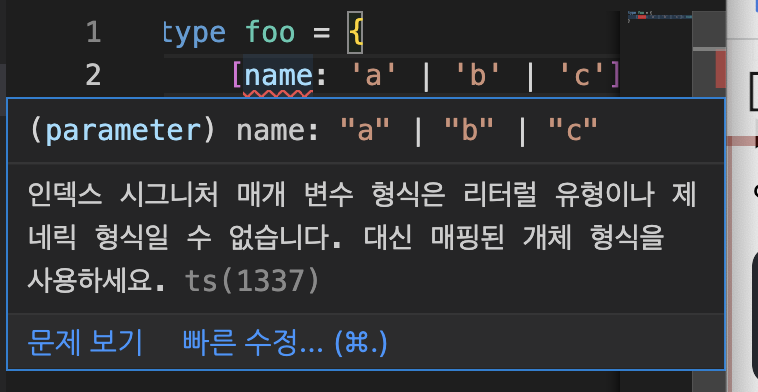This screenshot has width=758, height=392.
Task: Jump to code in the editor minimap
Action: tap(659, 17)
